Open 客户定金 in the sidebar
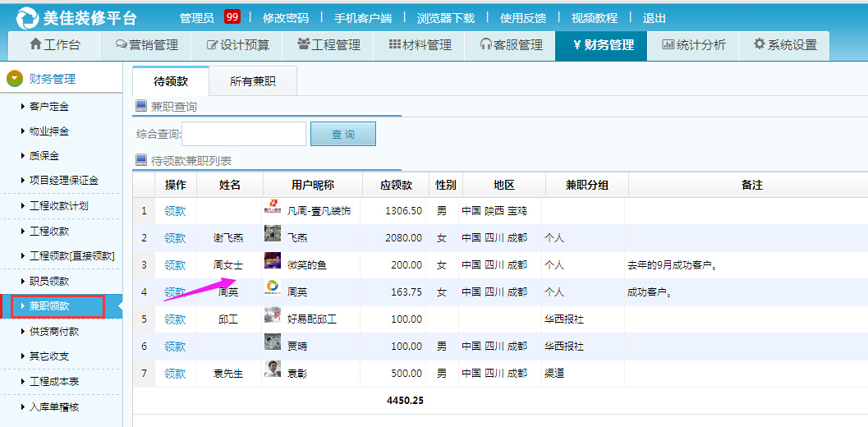Image resolution: width=868 pixels, height=427 pixels. (49, 107)
